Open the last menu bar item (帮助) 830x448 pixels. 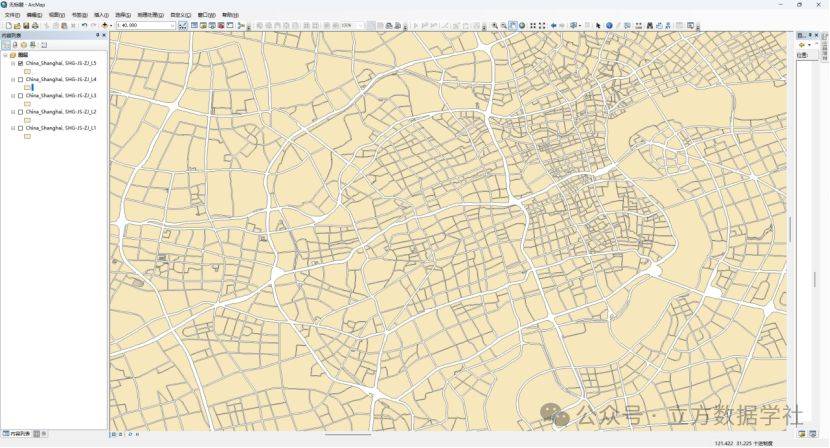point(230,15)
